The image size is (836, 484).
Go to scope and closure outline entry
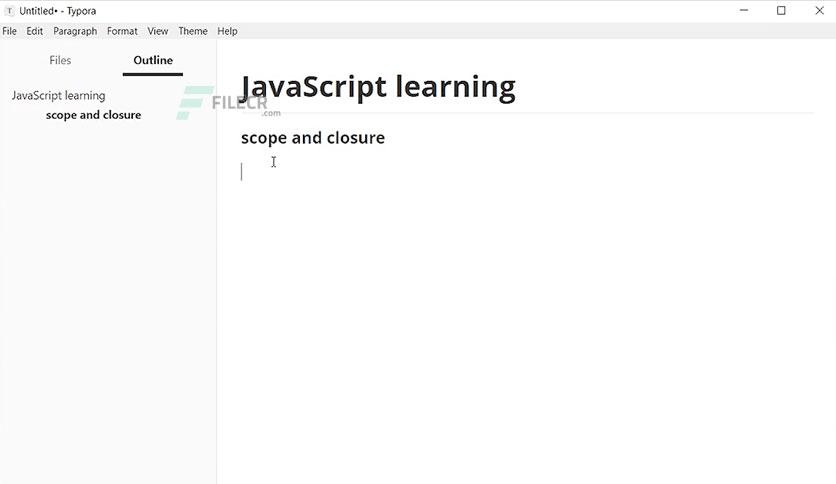coord(93,115)
